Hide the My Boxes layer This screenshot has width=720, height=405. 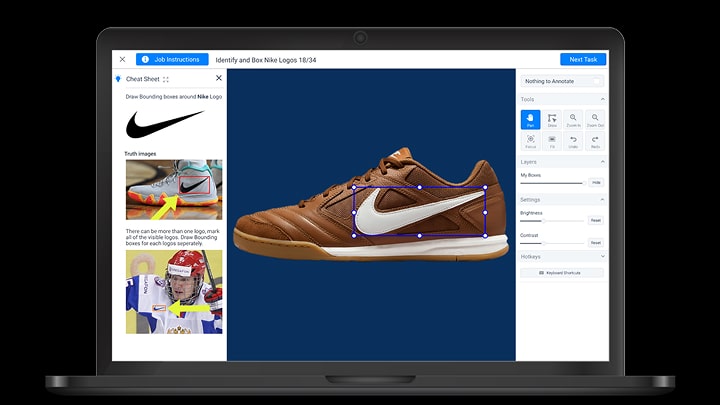[595, 183]
